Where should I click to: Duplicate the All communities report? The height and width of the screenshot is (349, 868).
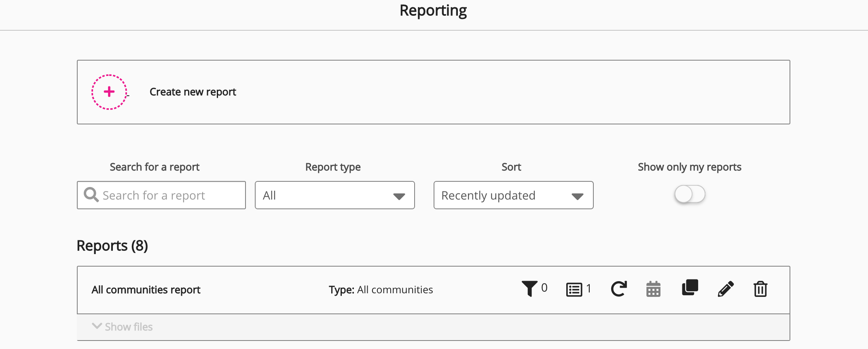tap(690, 288)
